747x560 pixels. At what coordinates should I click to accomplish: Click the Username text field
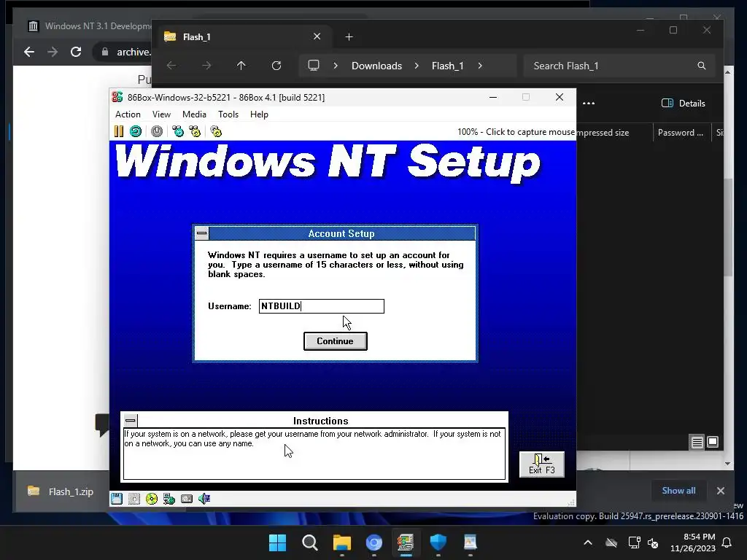pos(322,306)
